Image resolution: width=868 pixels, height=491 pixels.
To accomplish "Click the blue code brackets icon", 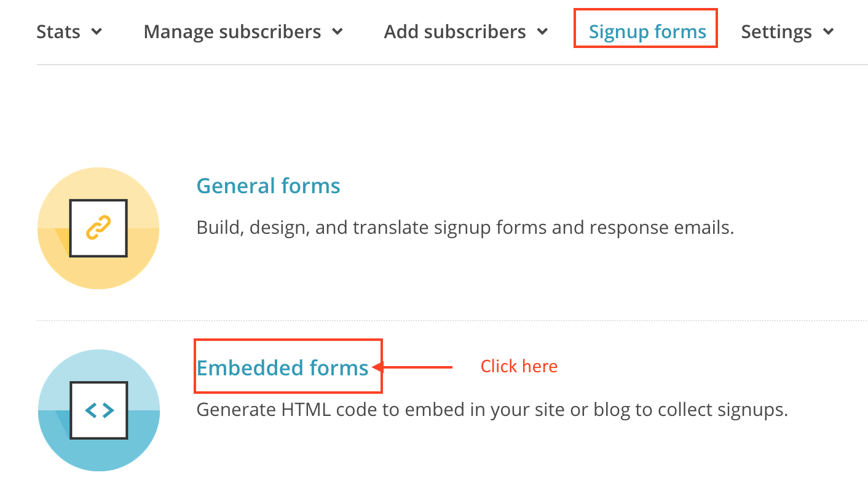I will click(98, 410).
